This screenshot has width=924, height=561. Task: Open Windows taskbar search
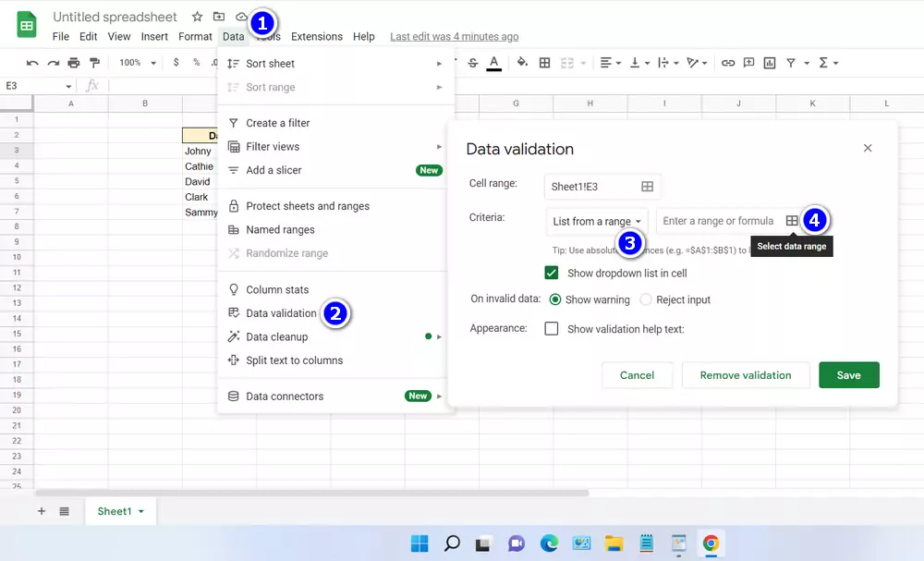[452, 543]
